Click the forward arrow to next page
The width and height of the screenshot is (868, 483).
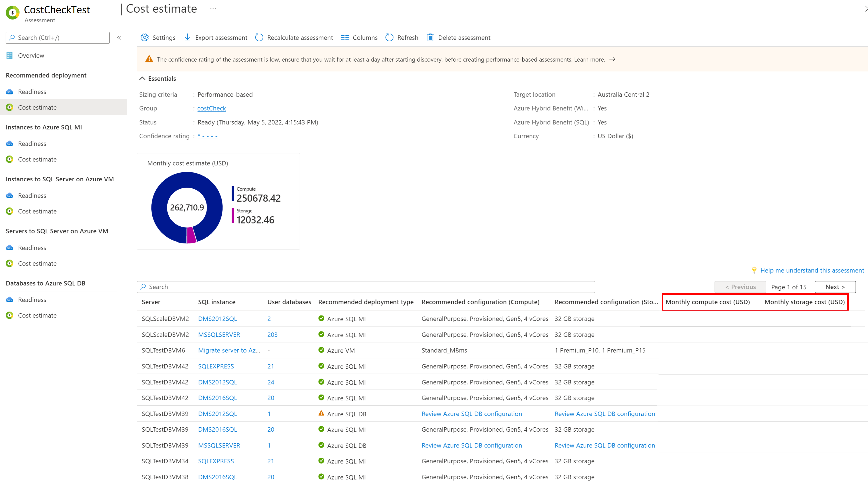pos(835,286)
